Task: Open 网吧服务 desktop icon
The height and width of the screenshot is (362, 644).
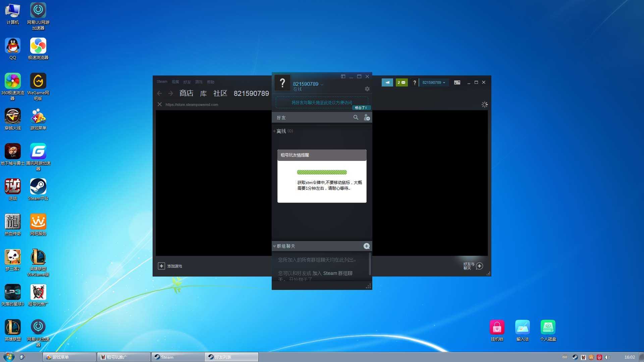Action: point(38,225)
